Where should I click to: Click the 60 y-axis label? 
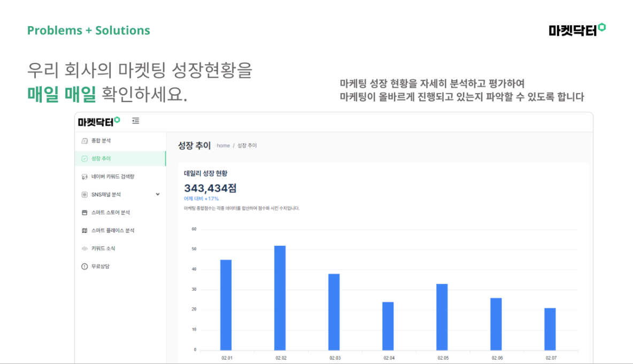click(194, 229)
